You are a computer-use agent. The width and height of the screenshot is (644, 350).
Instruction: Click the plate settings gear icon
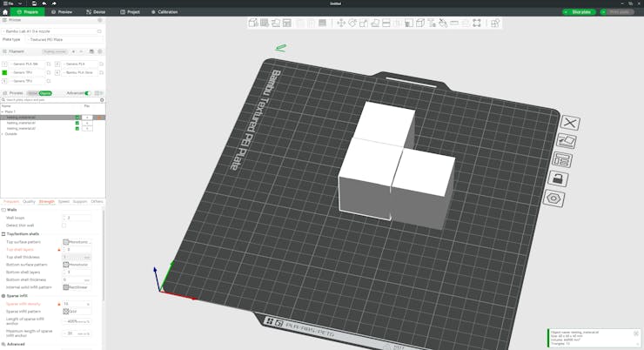coord(553,199)
